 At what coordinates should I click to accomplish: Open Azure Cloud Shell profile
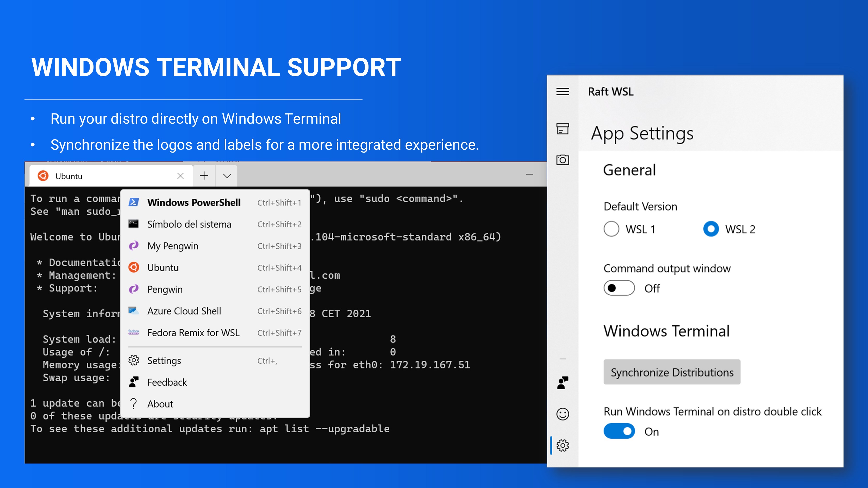tap(184, 311)
